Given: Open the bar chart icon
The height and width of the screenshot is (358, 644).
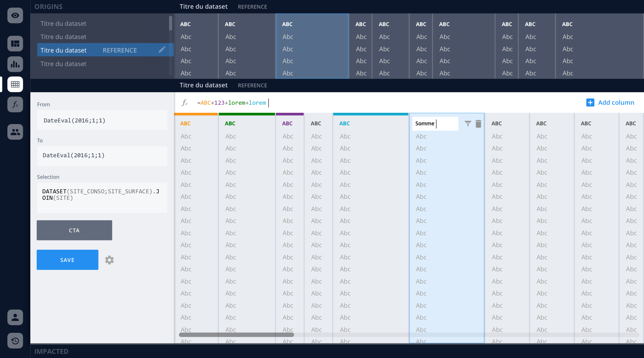Looking at the screenshot, I should (15, 64).
